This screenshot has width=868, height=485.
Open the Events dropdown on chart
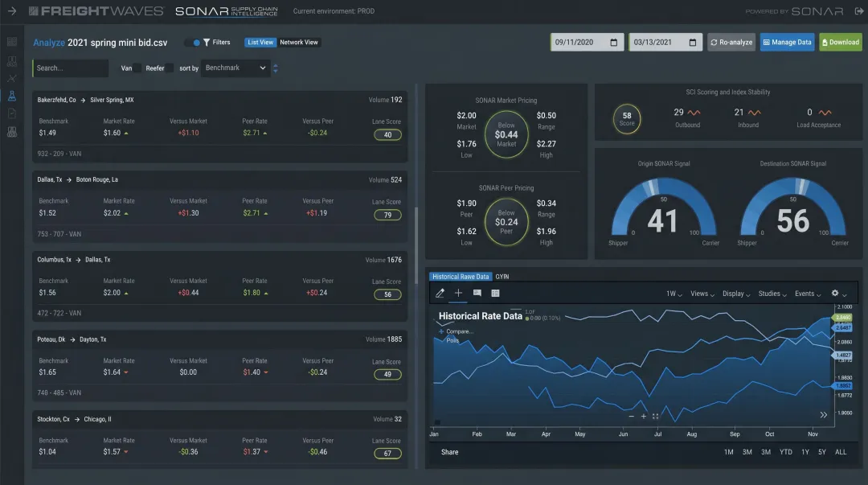pos(808,294)
